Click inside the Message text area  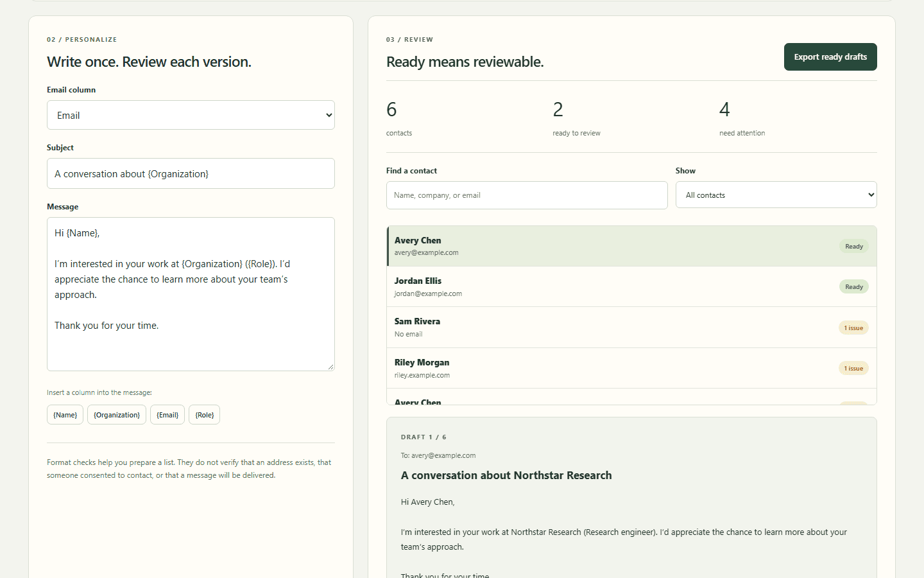click(191, 294)
